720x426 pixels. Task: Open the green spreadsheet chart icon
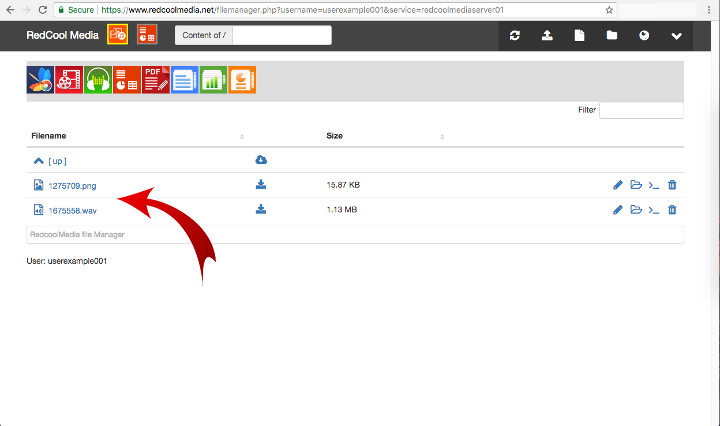214,80
